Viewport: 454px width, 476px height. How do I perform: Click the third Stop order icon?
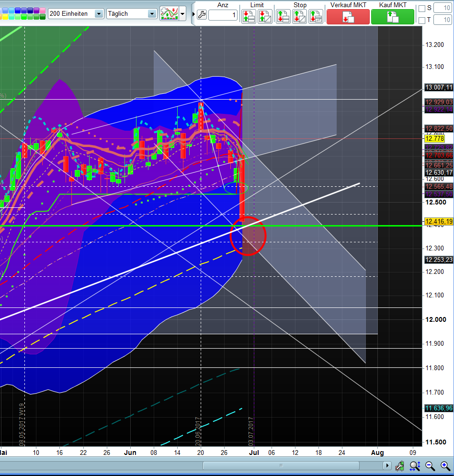(316, 16)
